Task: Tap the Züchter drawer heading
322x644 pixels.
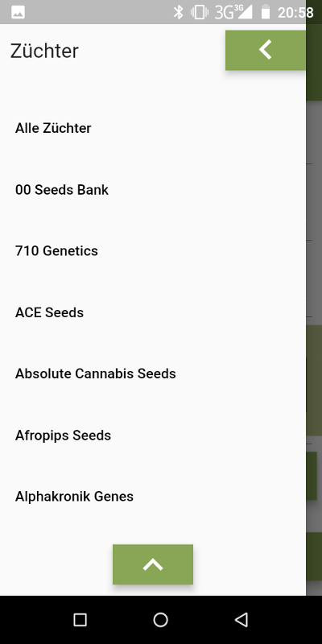Action: [44, 51]
